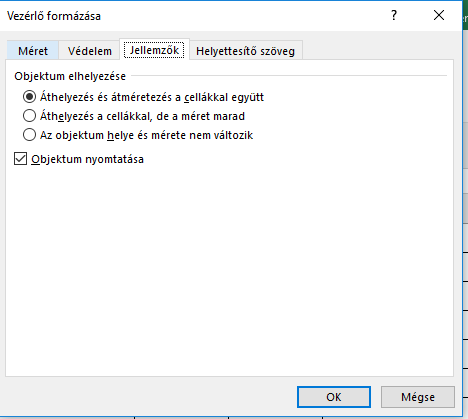Open the dialog help question mark
The width and height of the screenshot is (468, 419).
[394, 15]
